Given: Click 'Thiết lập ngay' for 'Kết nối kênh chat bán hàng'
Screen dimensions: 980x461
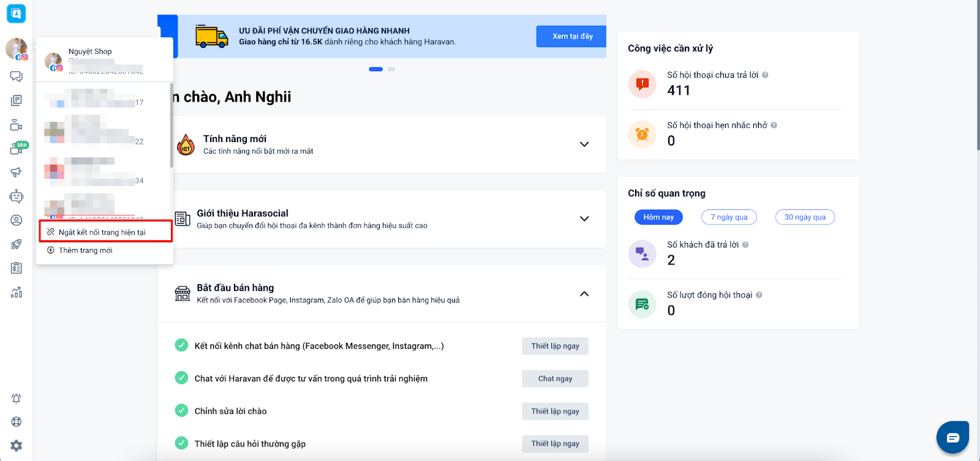Looking at the screenshot, I should tap(555, 346).
